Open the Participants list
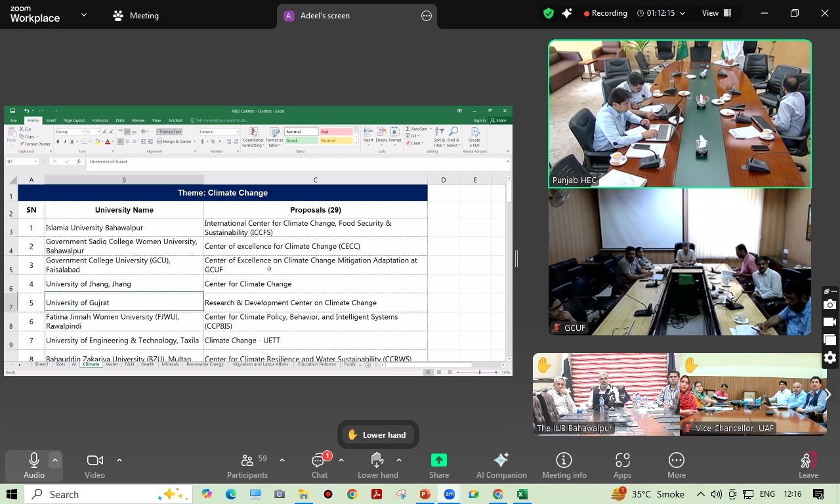The height and width of the screenshot is (504, 840). coord(247,465)
